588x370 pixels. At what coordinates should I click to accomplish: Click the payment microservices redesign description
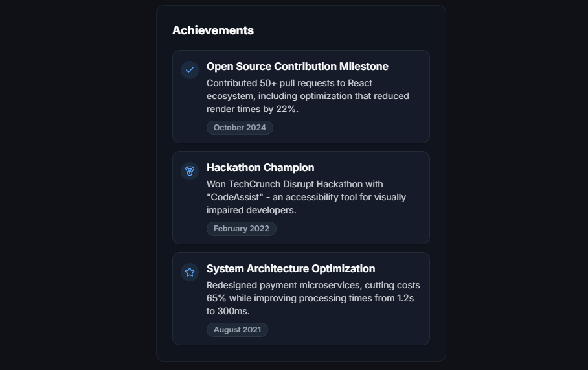313,298
